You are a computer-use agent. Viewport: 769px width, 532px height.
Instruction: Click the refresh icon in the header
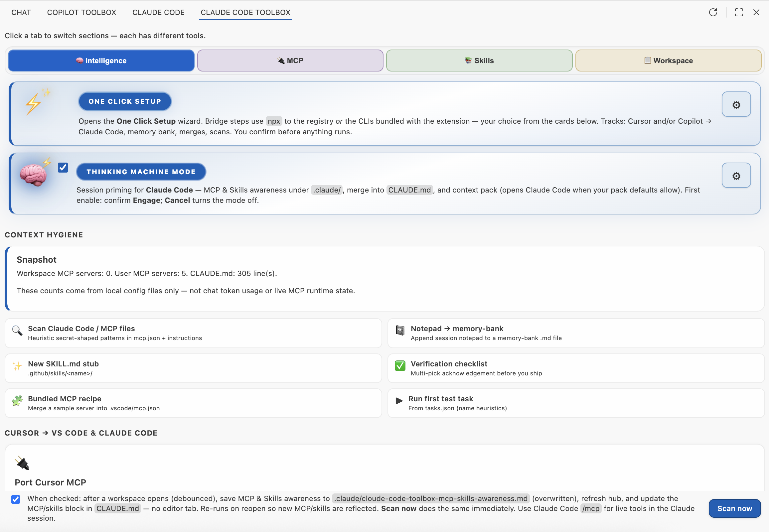tap(713, 12)
